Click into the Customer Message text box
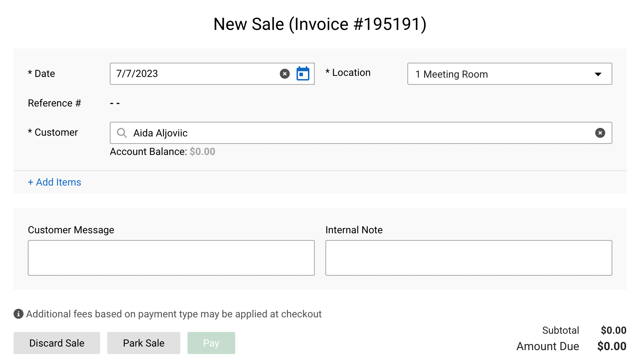Viewport: 638px width, 364px height. coord(171,258)
